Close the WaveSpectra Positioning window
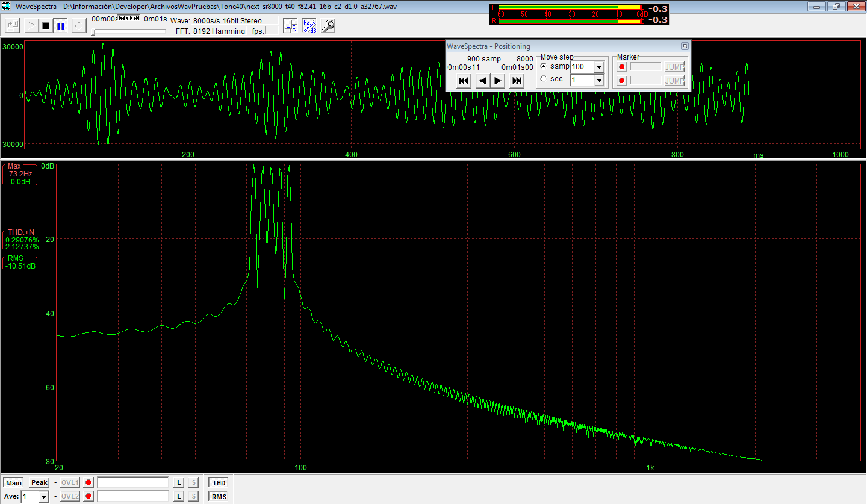Viewport: 867px width, 504px height. tap(685, 46)
